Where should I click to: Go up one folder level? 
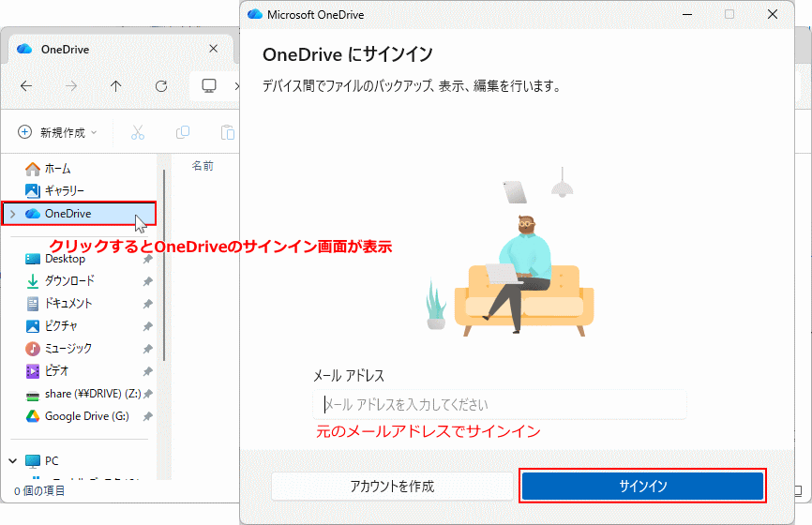(x=116, y=86)
